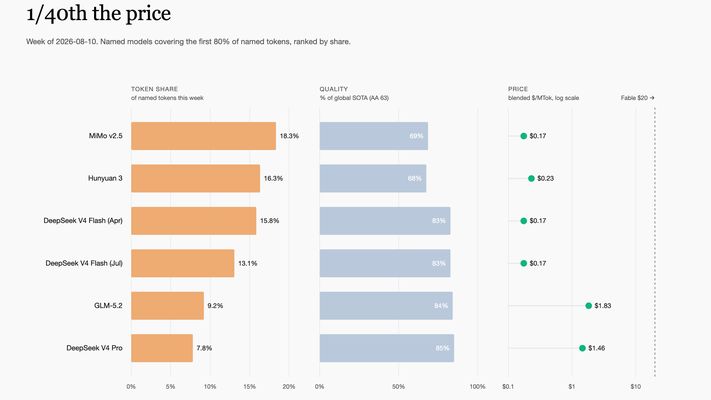Click the MiMo v2.5 orange token share bar
Image resolution: width=711 pixels, height=400 pixels.
pos(204,136)
